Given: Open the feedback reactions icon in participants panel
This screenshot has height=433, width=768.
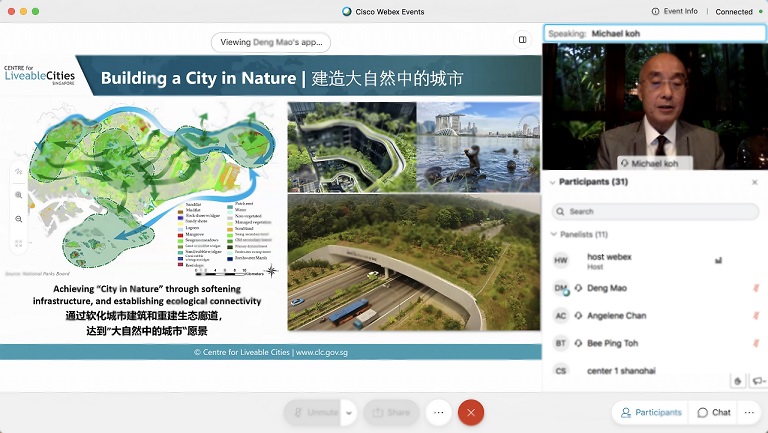Looking at the screenshot, I should point(757,381).
